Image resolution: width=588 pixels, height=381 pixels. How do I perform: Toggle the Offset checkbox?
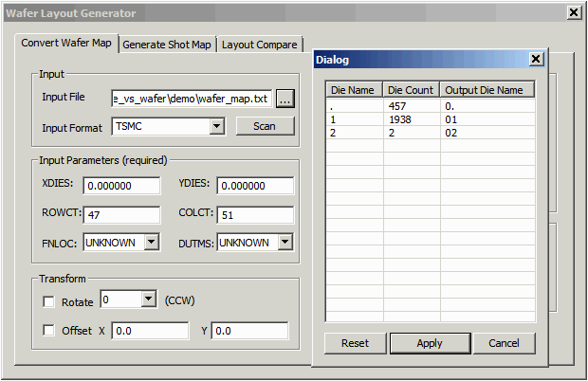tap(49, 331)
